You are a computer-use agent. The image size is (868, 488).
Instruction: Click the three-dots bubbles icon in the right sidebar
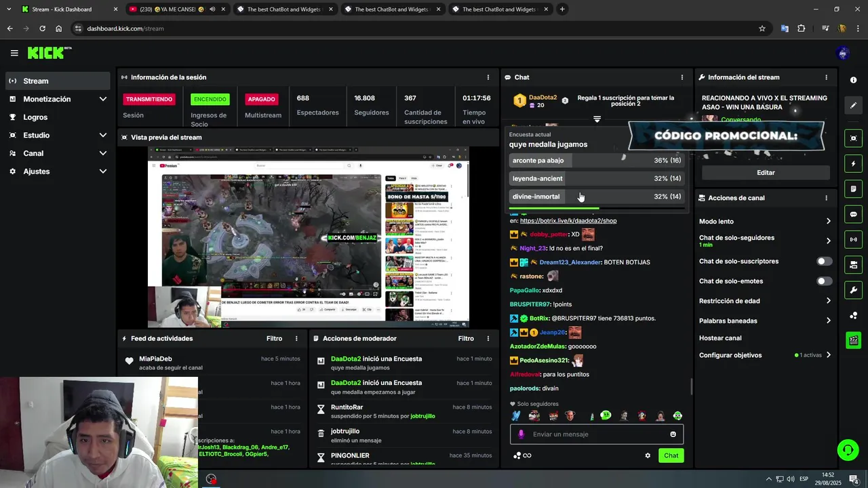(x=853, y=315)
